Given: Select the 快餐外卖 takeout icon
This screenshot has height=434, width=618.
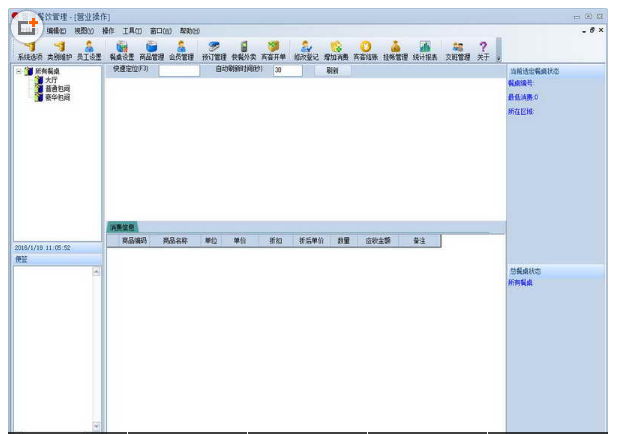Looking at the screenshot, I should point(244,51).
